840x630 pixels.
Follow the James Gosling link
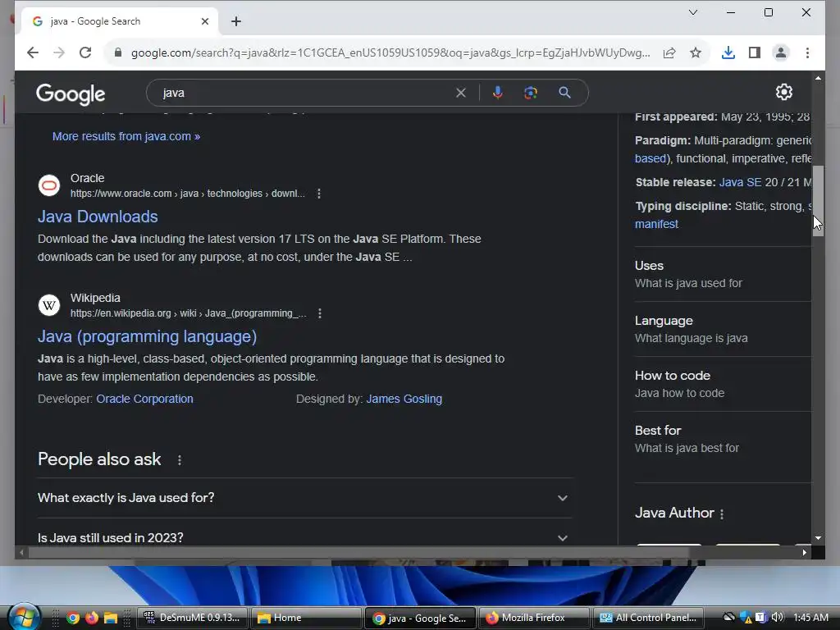(404, 399)
